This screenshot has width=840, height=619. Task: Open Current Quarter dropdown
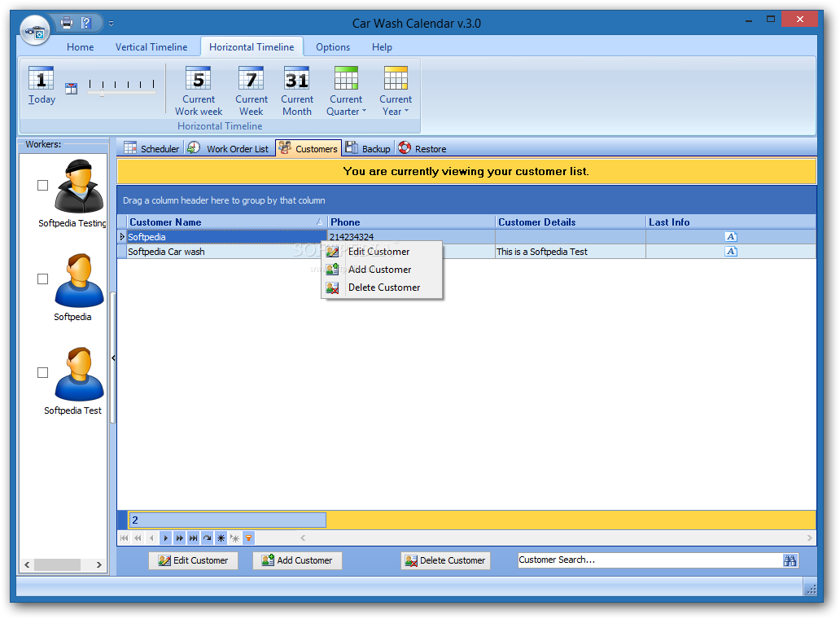(346, 90)
